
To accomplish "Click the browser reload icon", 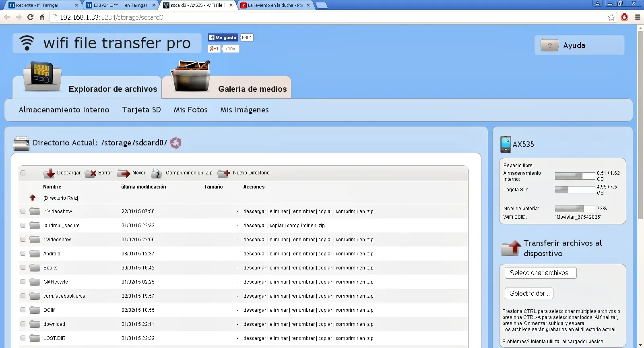I will coord(30,17).
